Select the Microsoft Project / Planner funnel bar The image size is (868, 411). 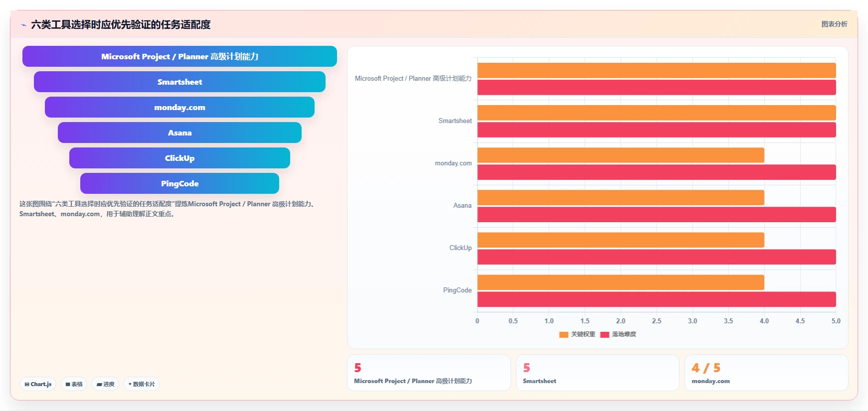tap(179, 56)
